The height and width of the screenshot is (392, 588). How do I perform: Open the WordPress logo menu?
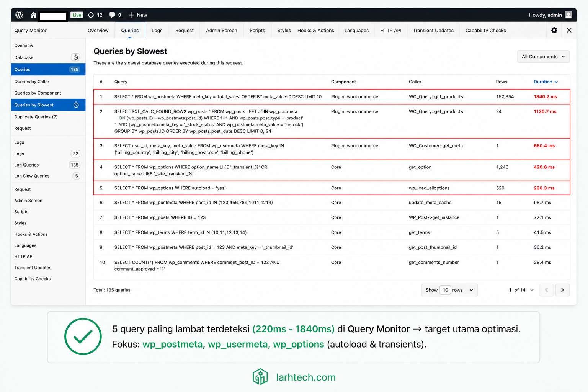click(x=19, y=15)
